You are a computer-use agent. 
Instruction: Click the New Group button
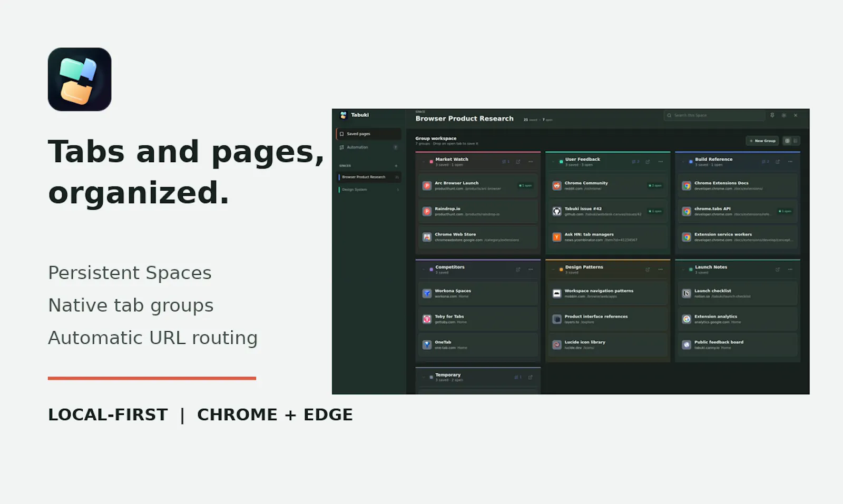762,141
